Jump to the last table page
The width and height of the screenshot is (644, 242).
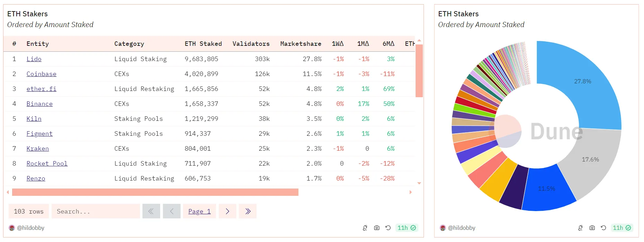[248, 211]
